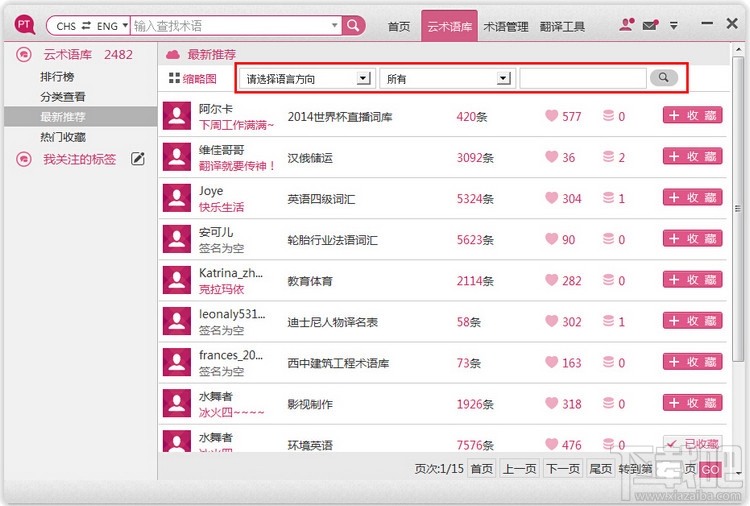Screen dimensions: 750x506
Task: Focus the 输入查找术语 search field
Action: coord(230,25)
